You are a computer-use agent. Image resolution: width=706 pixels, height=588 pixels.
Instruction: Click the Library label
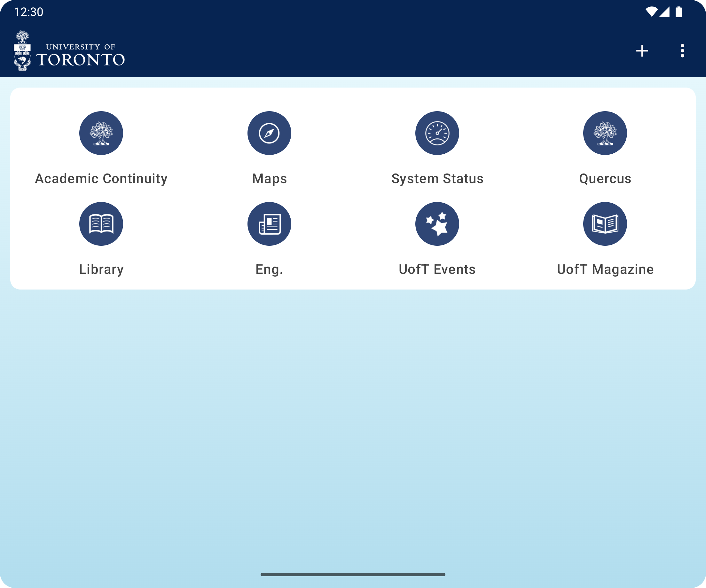(101, 269)
